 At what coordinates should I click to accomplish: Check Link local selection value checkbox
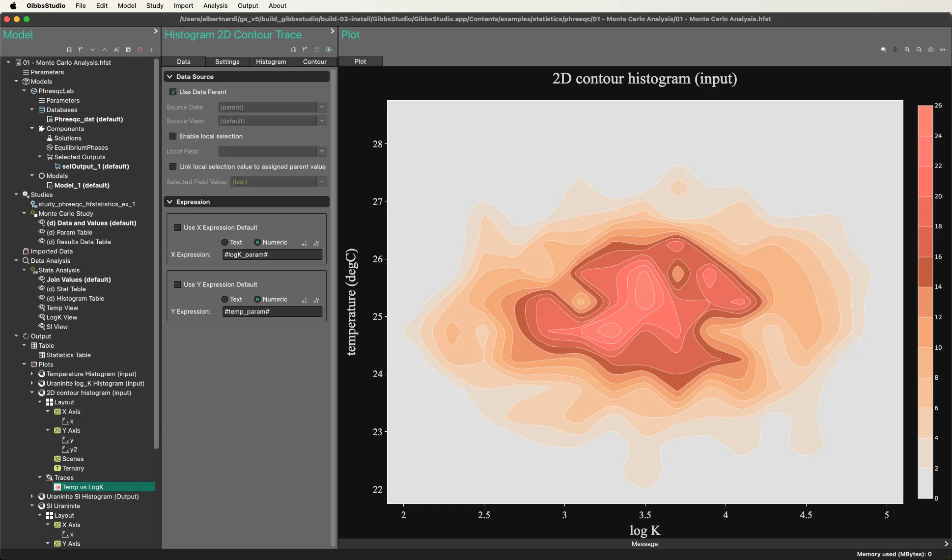(173, 167)
